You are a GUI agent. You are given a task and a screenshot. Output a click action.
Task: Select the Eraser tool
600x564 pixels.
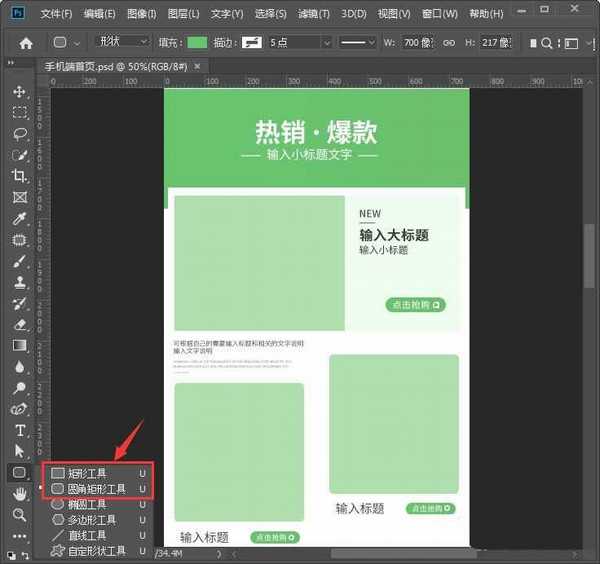click(x=19, y=324)
